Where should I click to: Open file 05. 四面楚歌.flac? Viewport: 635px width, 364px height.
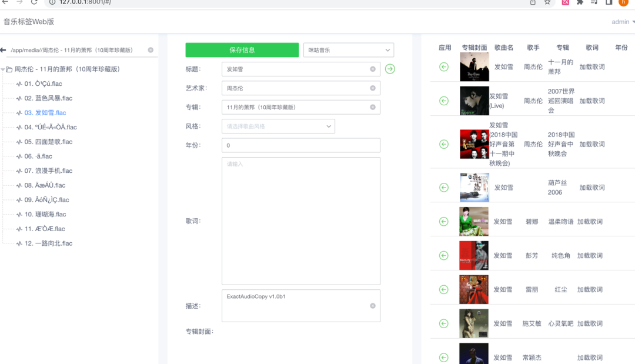(48, 142)
